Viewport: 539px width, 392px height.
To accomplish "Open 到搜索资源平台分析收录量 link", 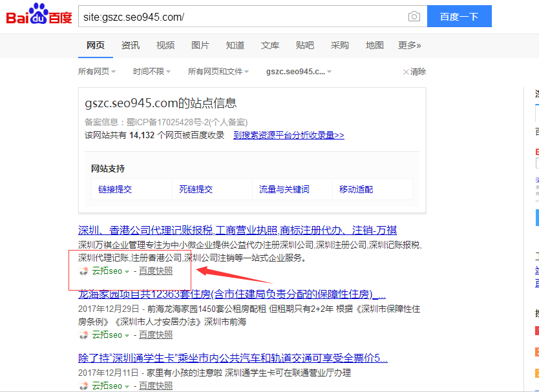I will 289,136.
